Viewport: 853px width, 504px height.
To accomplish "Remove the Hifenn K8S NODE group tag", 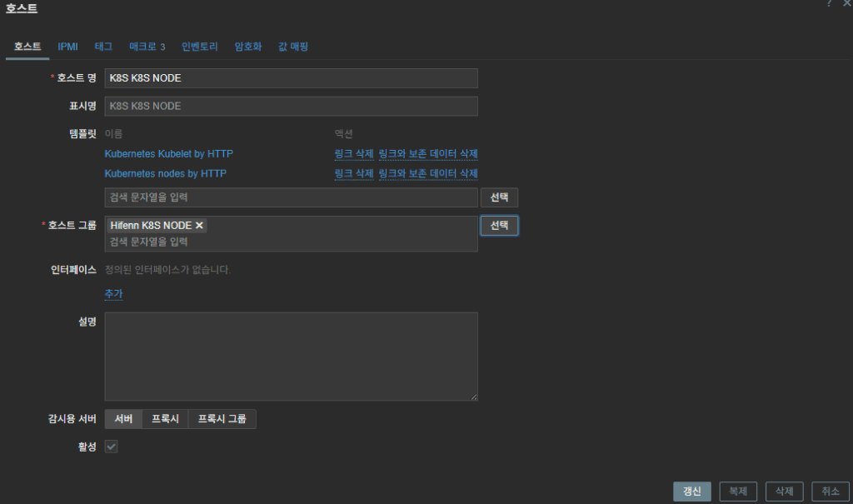I will 199,226.
